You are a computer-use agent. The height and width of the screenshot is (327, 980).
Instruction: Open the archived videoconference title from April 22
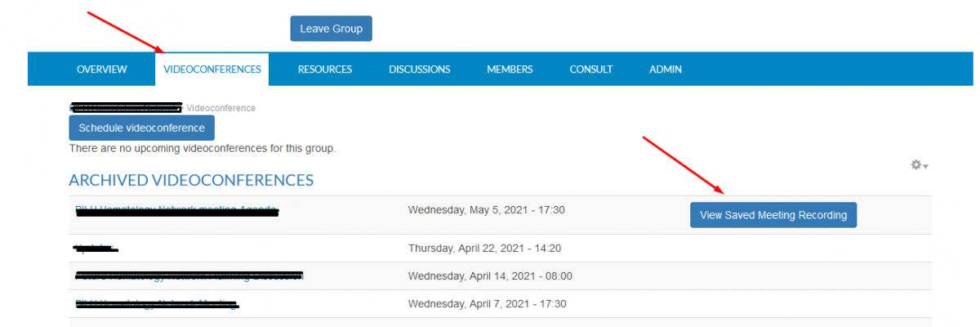click(x=96, y=247)
